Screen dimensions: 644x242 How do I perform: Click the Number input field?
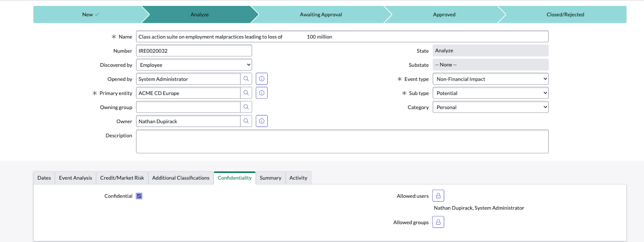tap(194, 51)
